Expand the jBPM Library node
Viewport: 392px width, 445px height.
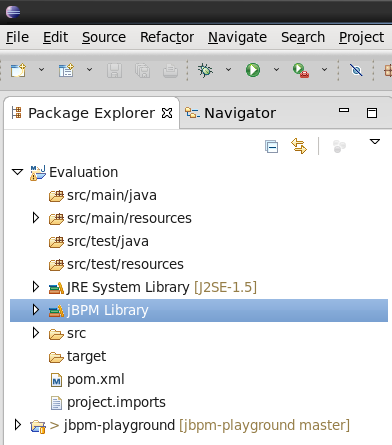coord(36,310)
